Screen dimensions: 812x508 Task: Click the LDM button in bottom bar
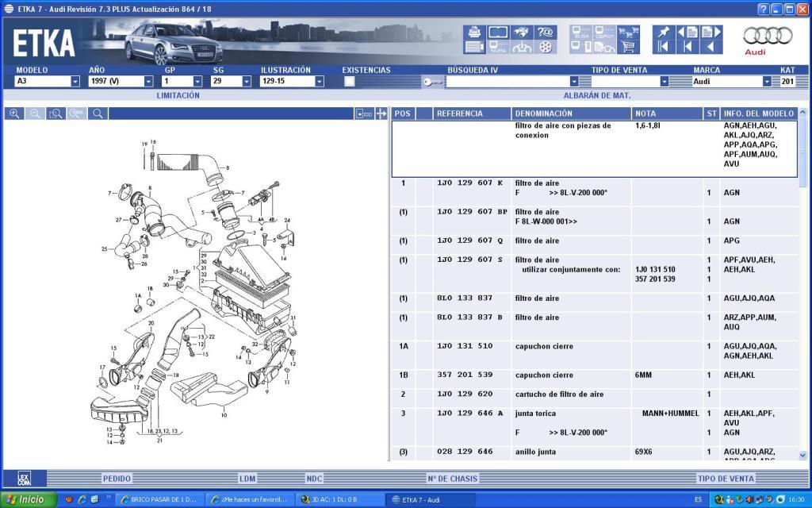pyautogui.click(x=247, y=479)
